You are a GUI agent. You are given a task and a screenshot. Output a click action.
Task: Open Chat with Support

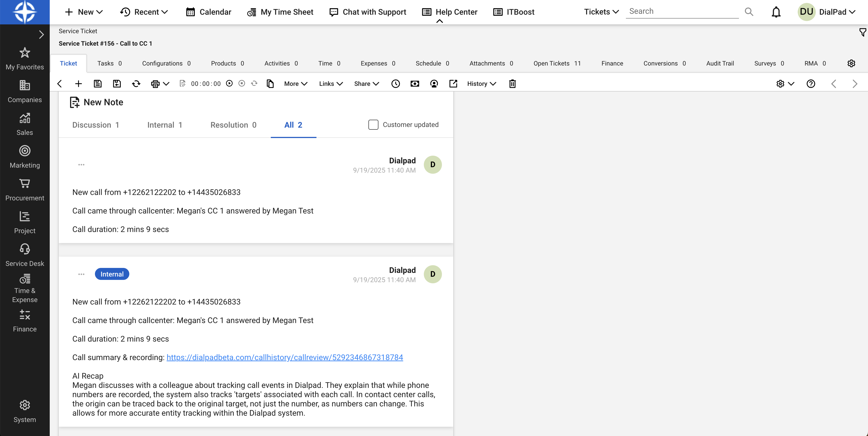coord(368,12)
